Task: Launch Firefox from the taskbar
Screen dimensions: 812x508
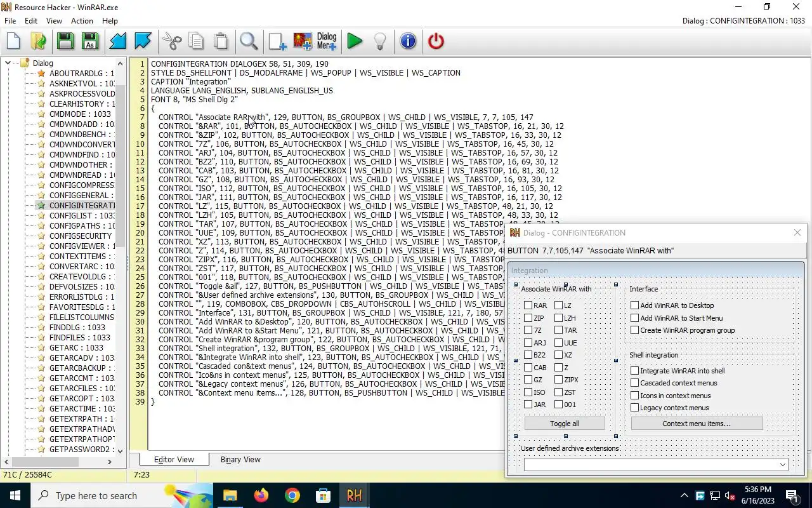Action: tap(261, 495)
